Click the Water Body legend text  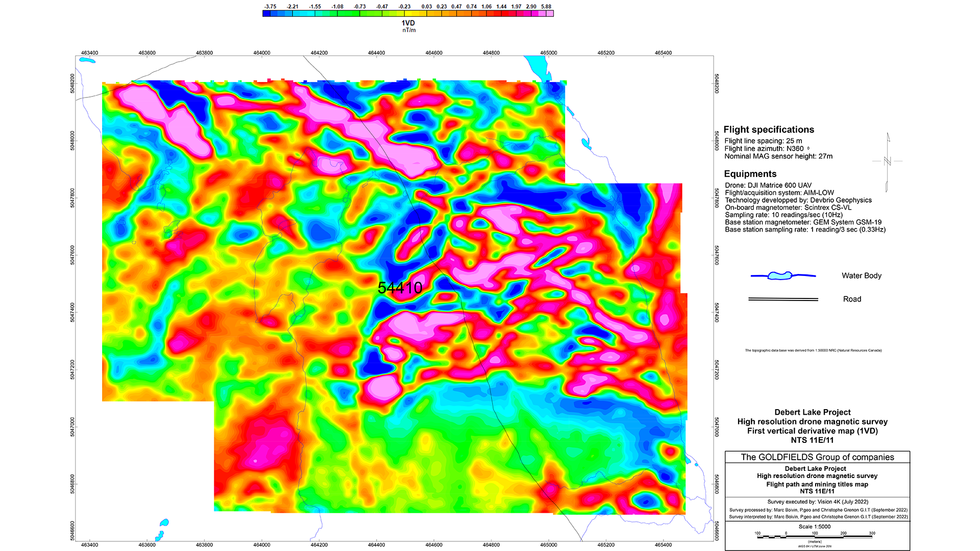(x=861, y=275)
